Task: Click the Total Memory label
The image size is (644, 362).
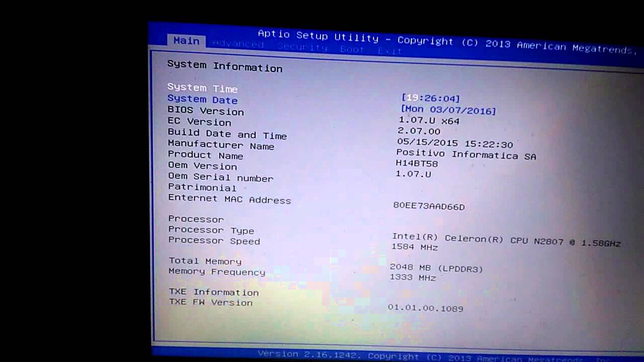Action: coord(205,261)
